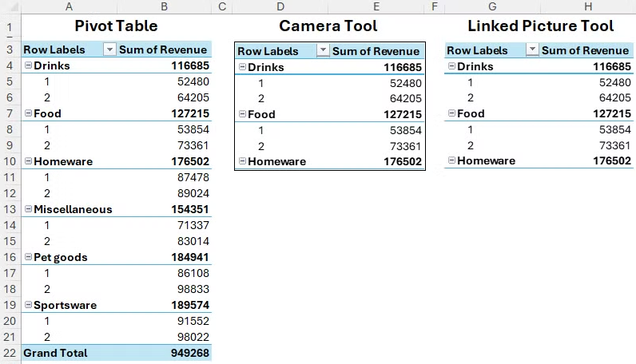Click 'Sum of Revenue' header in Camera Tool picture

coord(376,51)
